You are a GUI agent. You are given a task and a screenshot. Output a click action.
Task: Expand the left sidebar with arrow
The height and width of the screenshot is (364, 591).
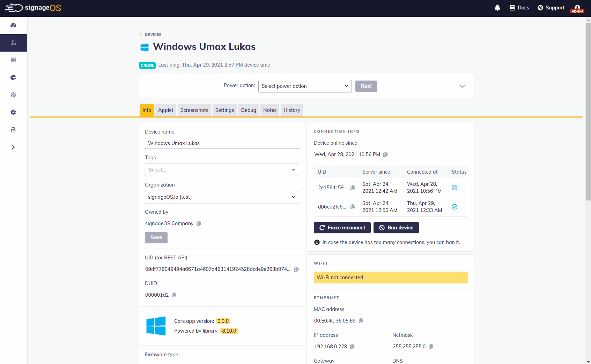pyautogui.click(x=13, y=147)
